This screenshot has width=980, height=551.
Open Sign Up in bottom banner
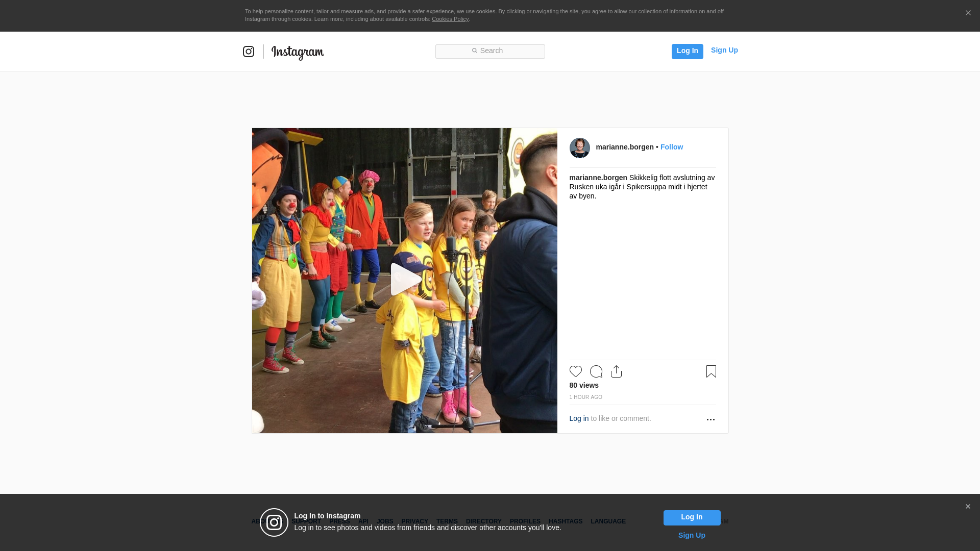click(692, 535)
